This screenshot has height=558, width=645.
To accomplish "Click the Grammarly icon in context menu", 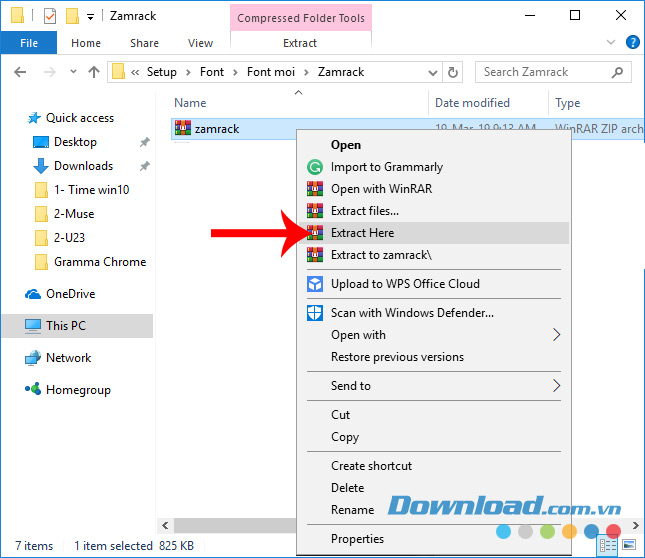I will pos(315,167).
